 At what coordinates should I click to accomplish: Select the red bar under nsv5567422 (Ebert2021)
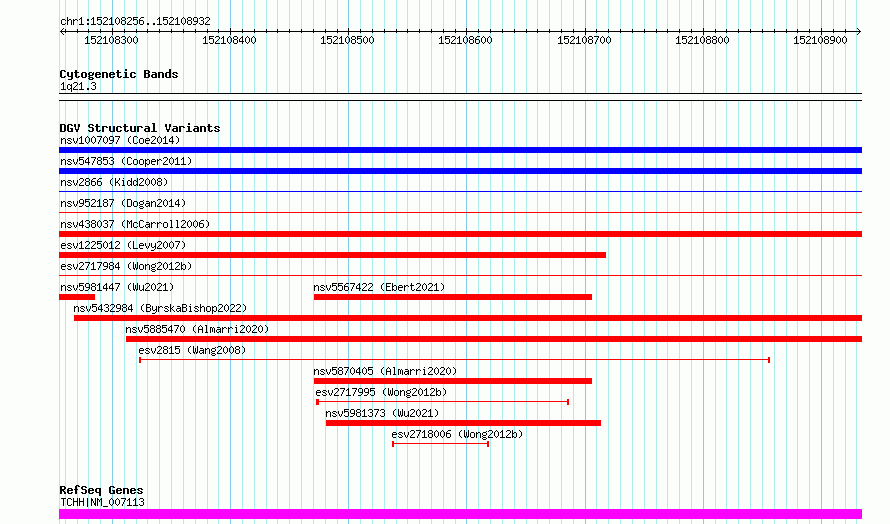[453, 297]
